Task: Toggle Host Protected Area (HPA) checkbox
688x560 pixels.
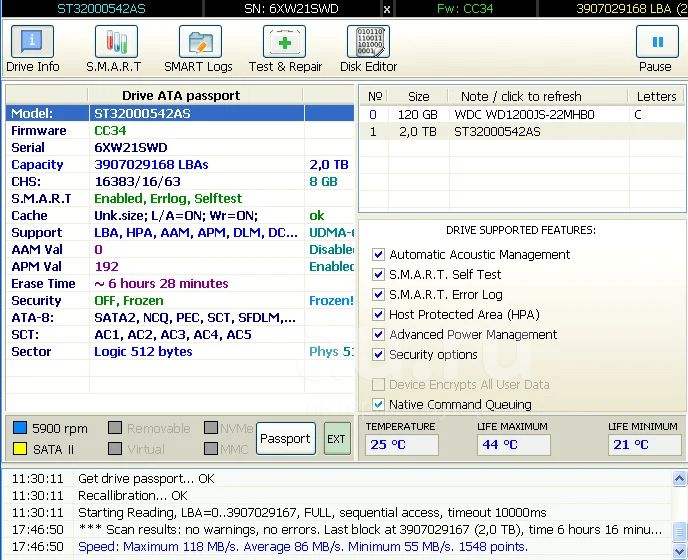Action: tap(378, 314)
